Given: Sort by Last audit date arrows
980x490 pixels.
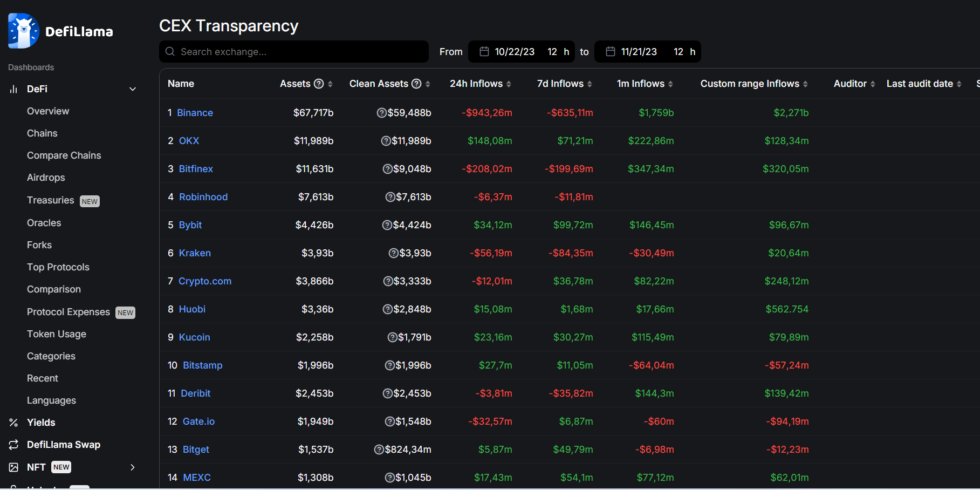Looking at the screenshot, I should 959,84.
